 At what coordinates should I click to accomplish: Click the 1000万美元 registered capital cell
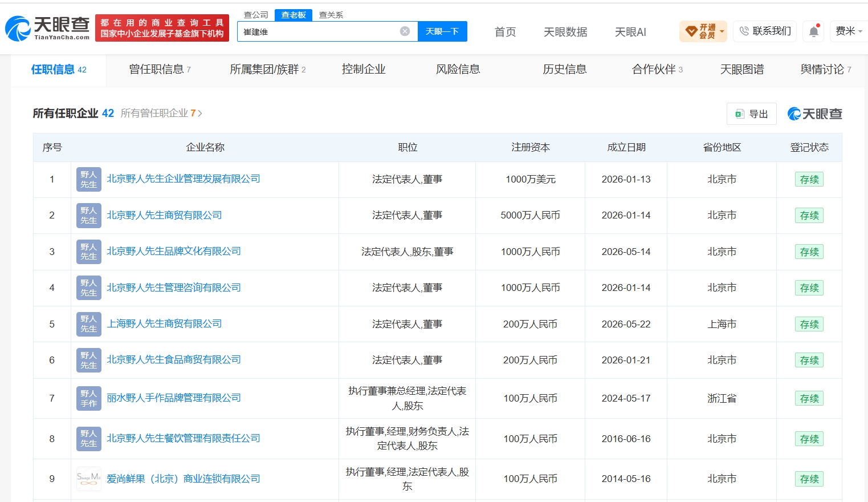[531, 179]
